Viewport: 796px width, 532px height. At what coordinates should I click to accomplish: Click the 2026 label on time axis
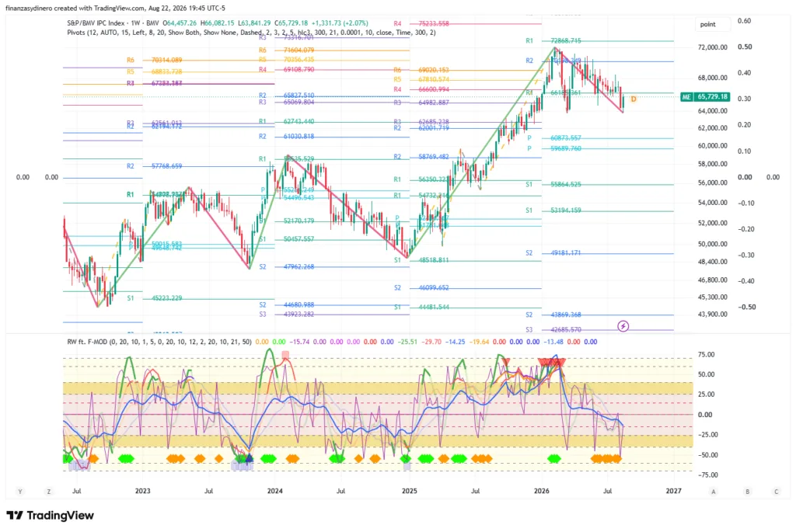point(542,491)
